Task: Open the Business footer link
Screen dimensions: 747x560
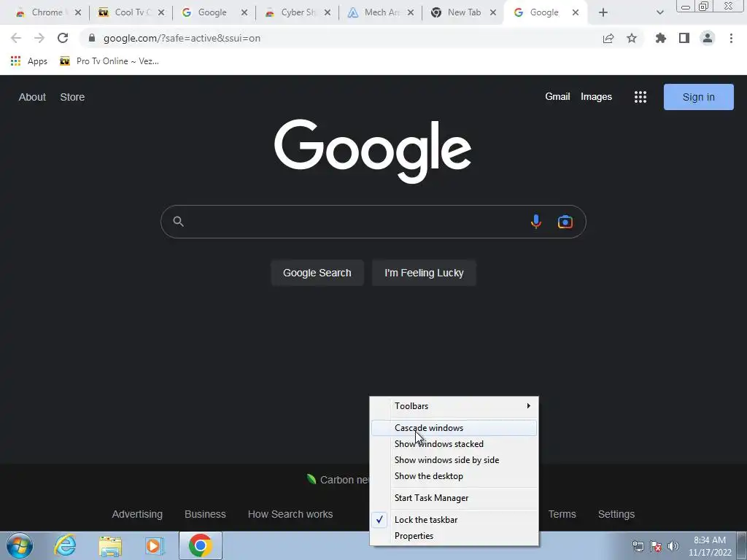Action: (x=205, y=514)
